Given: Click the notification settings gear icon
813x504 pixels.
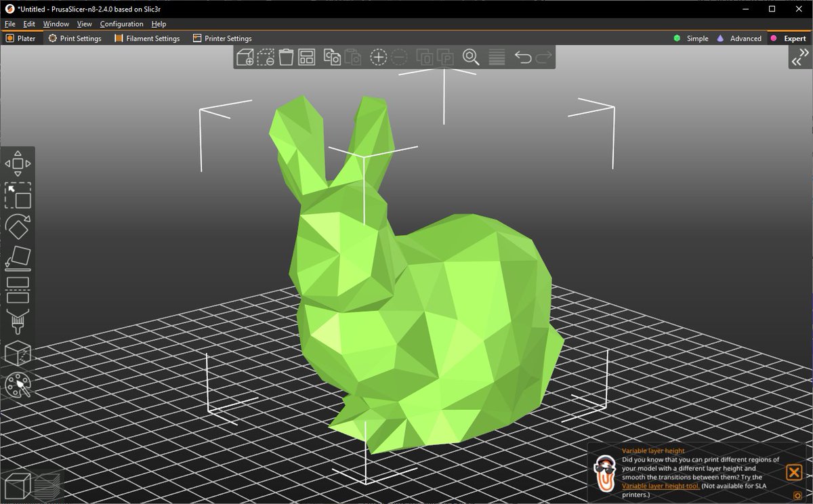Looking at the screenshot, I should 797,495.
